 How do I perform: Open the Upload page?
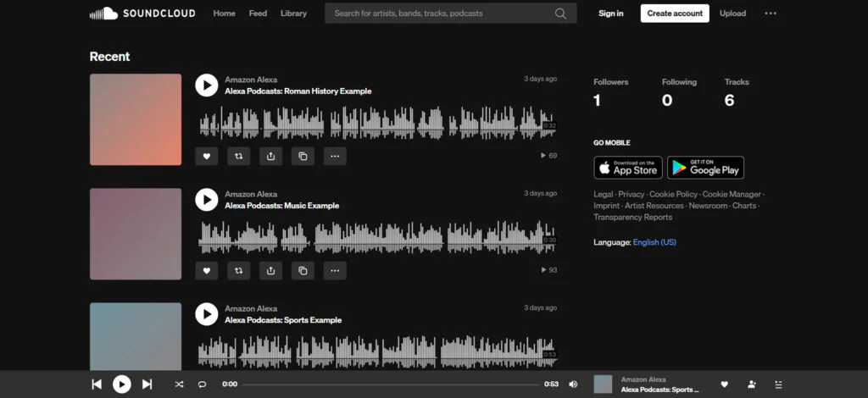732,14
